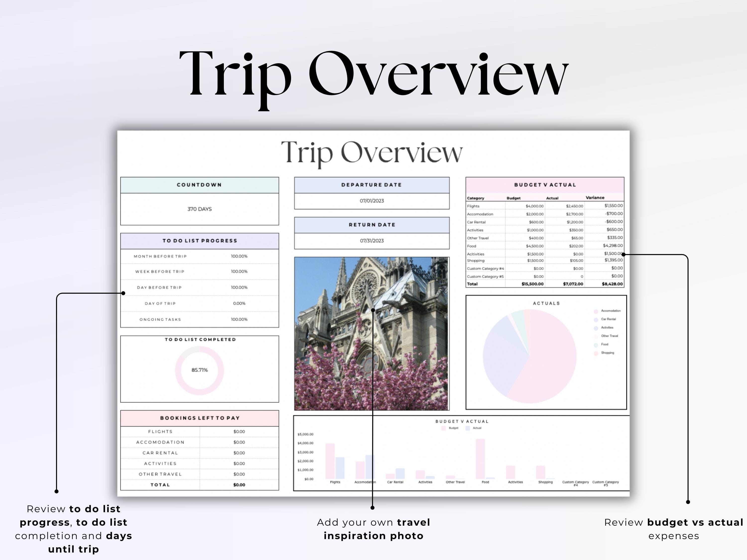Click the Bookings Left To Pay header
747x560 pixels.
[200, 418]
